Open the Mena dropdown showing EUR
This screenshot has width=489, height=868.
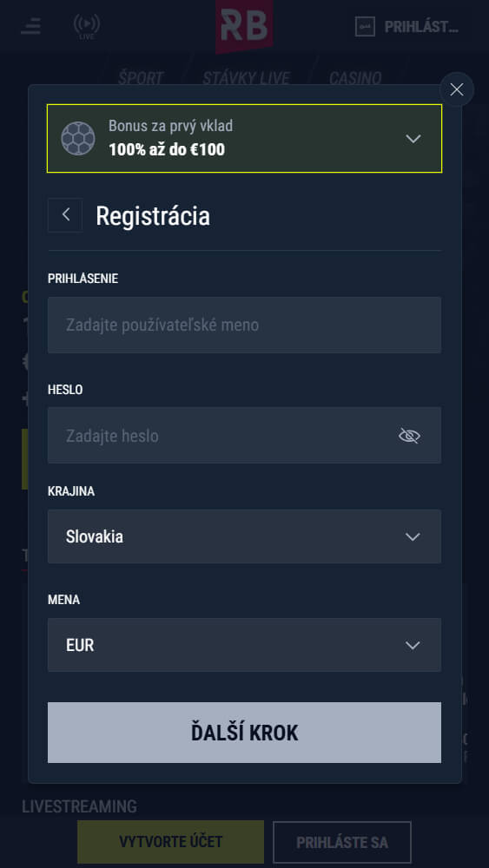(x=244, y=645)
